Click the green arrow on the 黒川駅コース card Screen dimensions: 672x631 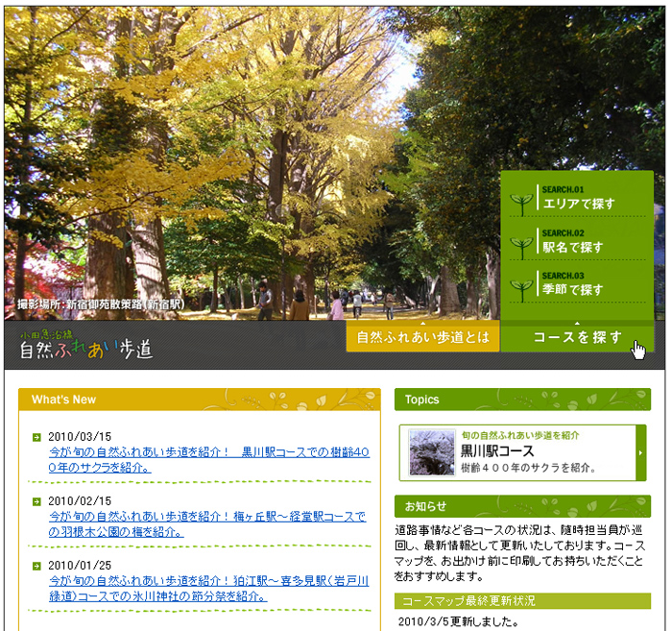click(640, 452)
